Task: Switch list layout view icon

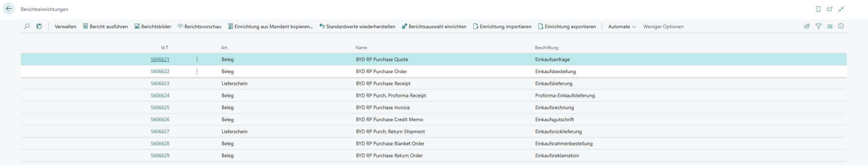Action: pyautogui.click(x=829, y=26)
